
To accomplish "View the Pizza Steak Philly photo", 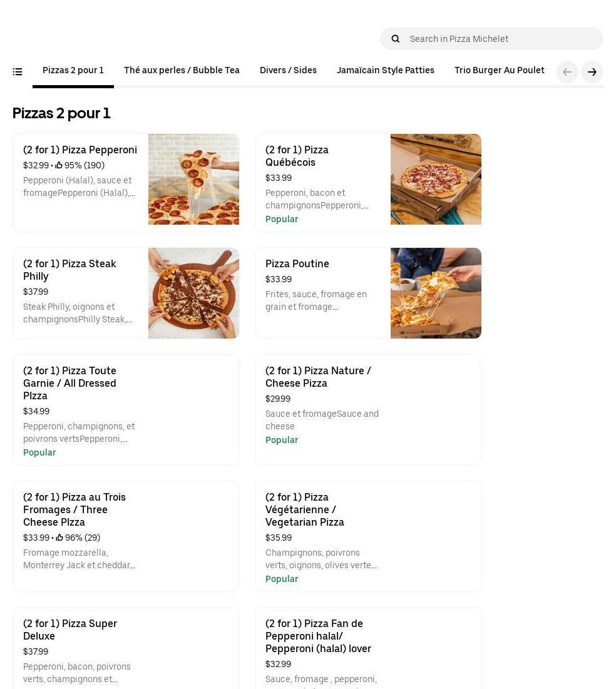I will click(x=193, y=293).
